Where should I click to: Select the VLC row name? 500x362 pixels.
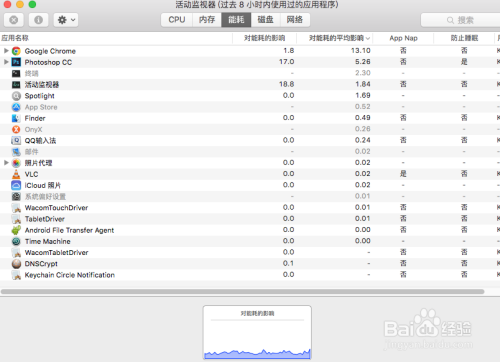[x=31, y=174]
